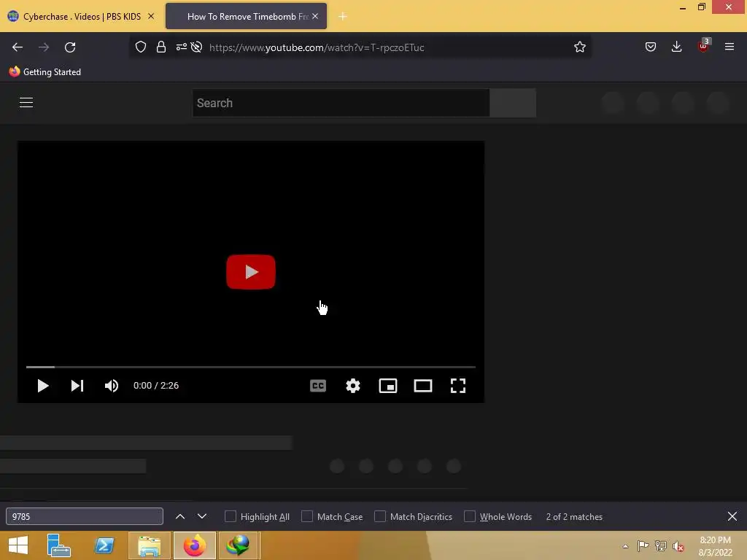Viewport: 747px width, 560px height.
Task: Enable Match Case checkbox
Action: point(307,517)
